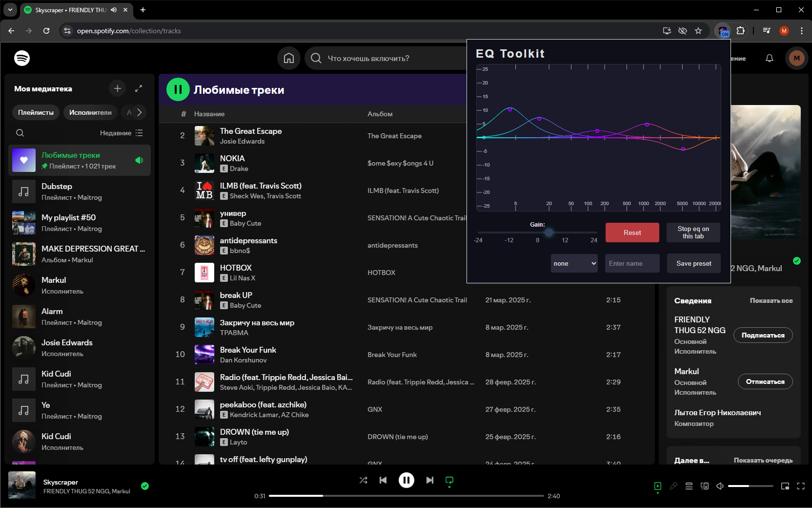Open Любимые треки in the library

tap(80, 160)
